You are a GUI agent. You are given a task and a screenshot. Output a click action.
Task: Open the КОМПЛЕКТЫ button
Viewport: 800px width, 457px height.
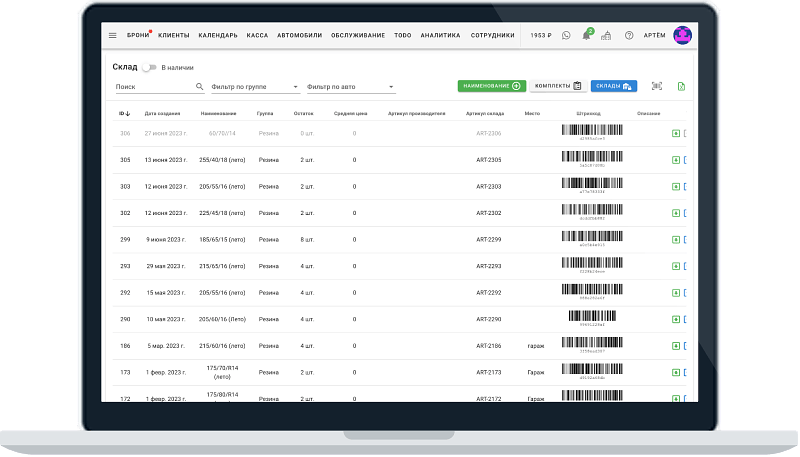[x=558, y=86]
